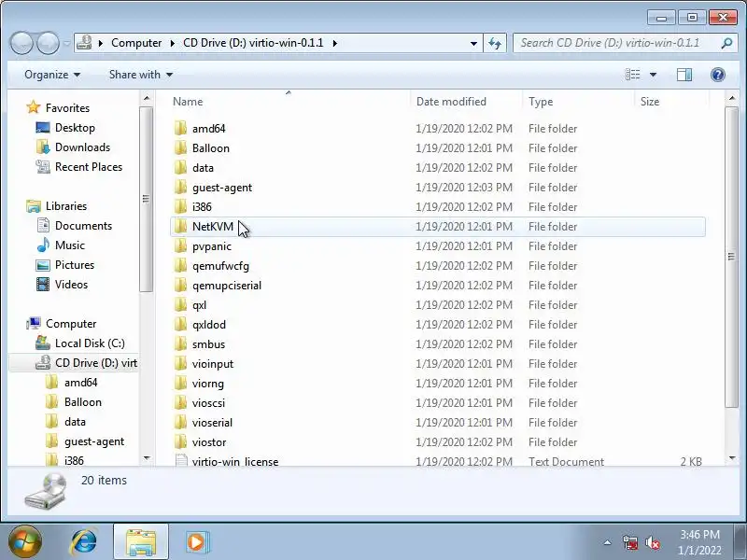The image size is (747, 560).
Task: Select data folder in the sidebar tree
Action: 75,422
